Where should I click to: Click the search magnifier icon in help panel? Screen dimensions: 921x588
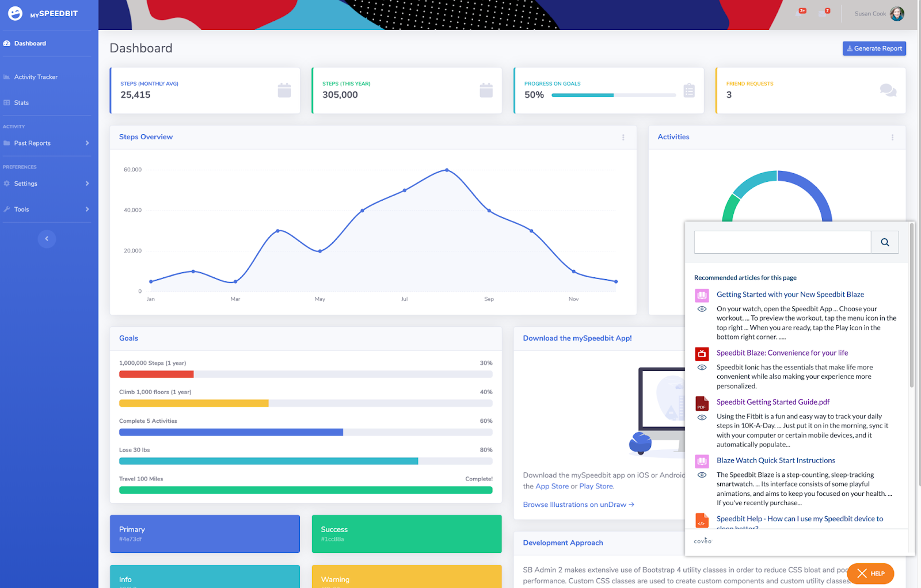pyautogui.click(x=885, y=242)
